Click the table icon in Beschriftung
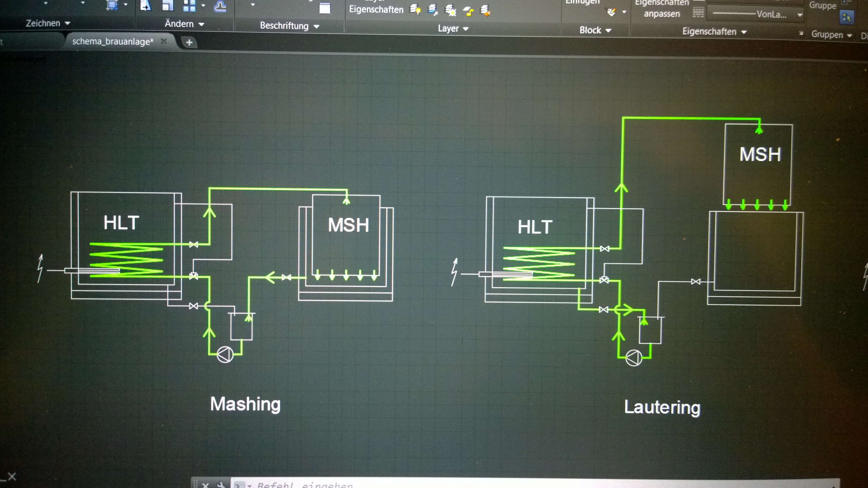 click(324, 8)
